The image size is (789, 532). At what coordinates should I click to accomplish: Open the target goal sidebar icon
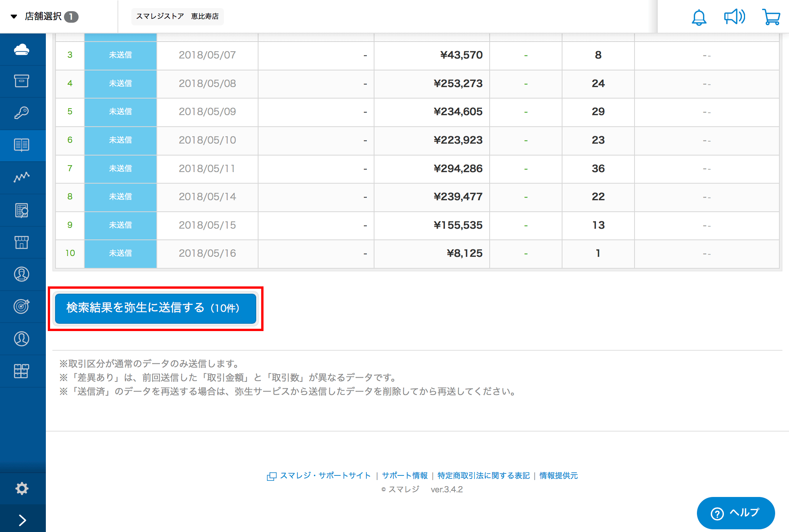22,306
